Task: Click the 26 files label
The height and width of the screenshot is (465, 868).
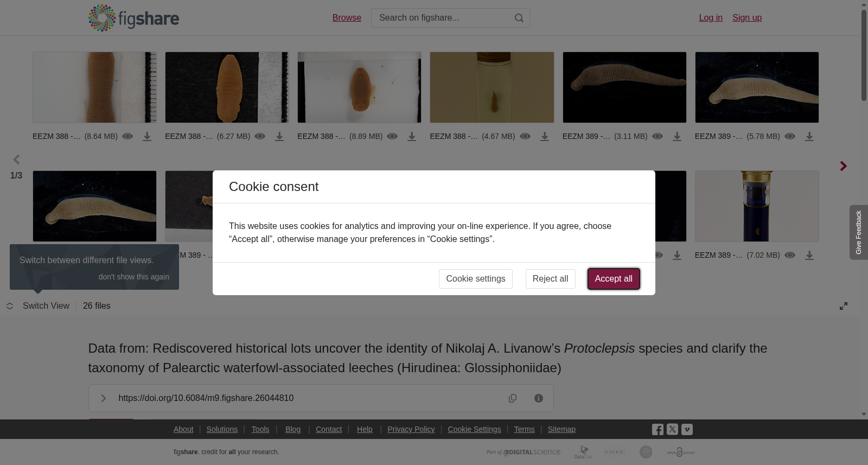Action: pos(97,306)
